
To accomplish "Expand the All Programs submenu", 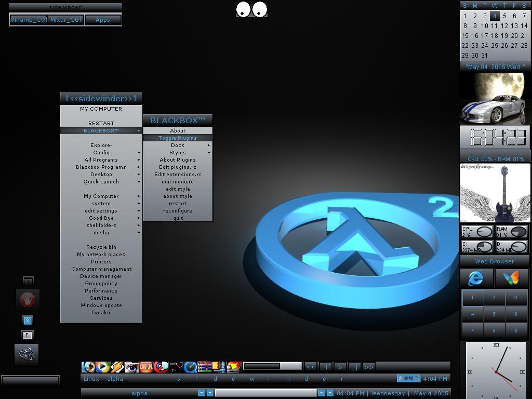I will point(101,160).
